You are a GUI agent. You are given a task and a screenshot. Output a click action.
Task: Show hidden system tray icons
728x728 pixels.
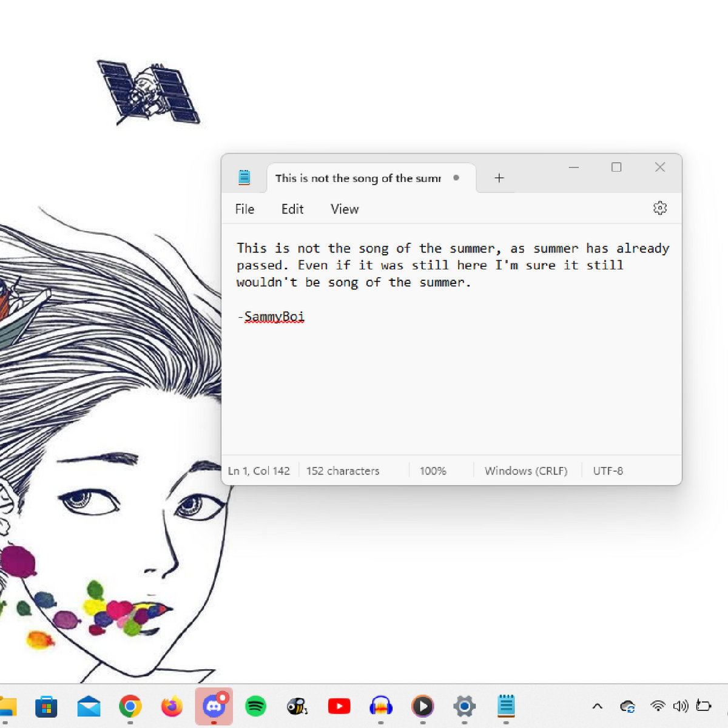[x=597, y=706]
